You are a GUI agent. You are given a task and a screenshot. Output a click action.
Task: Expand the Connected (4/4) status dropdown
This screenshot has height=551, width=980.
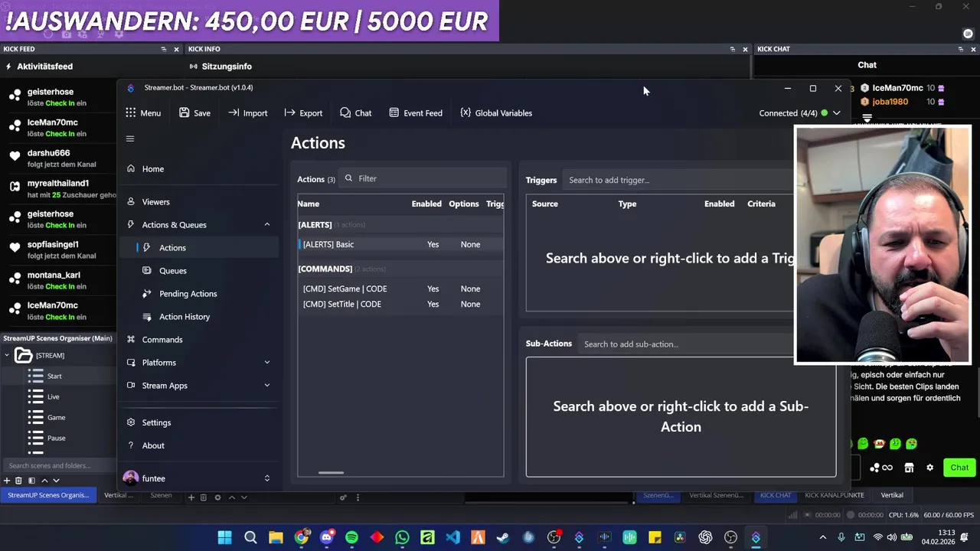pyautogui.click(x=837, y=113)
